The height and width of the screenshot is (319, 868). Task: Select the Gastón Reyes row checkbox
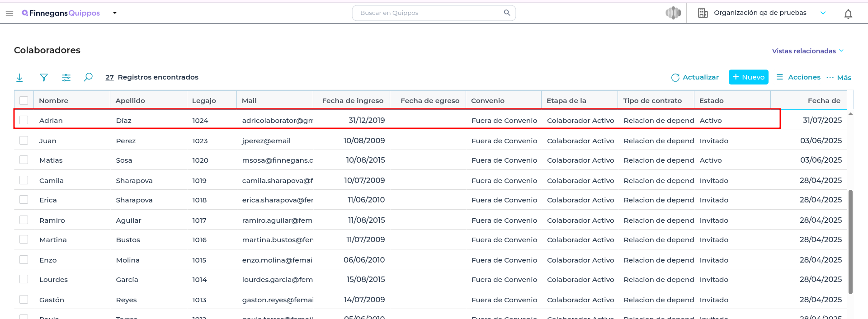pyautogui.click(x=24, y=300)
